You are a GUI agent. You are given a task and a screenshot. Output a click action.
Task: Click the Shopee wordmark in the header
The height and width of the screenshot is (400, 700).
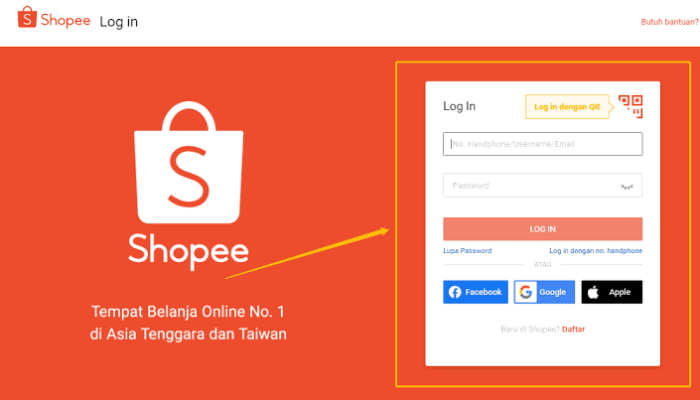65,21
